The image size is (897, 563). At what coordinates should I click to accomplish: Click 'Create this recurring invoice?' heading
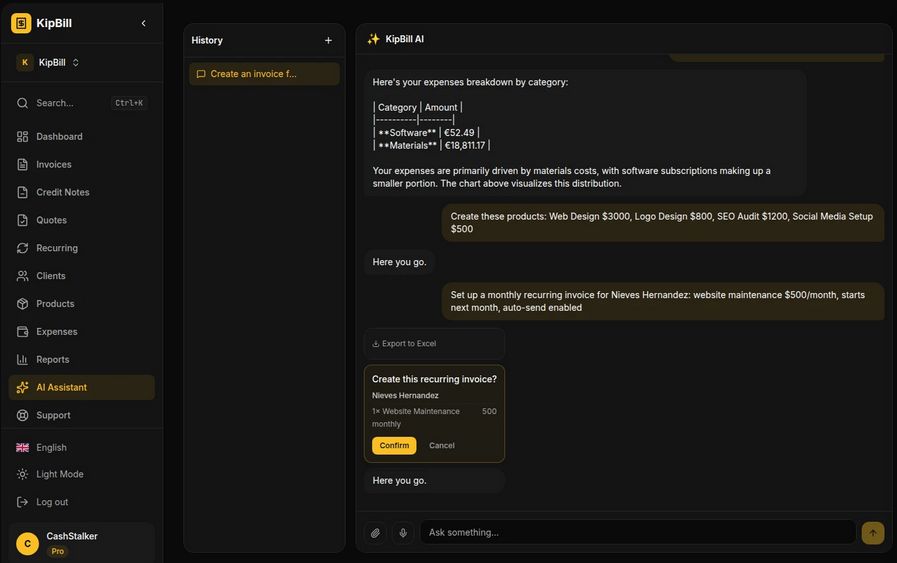coord(434,379)
